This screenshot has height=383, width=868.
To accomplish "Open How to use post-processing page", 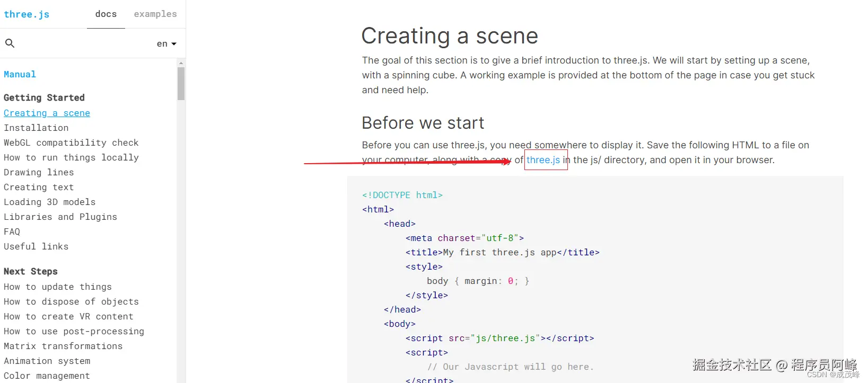I will [74, 332].
